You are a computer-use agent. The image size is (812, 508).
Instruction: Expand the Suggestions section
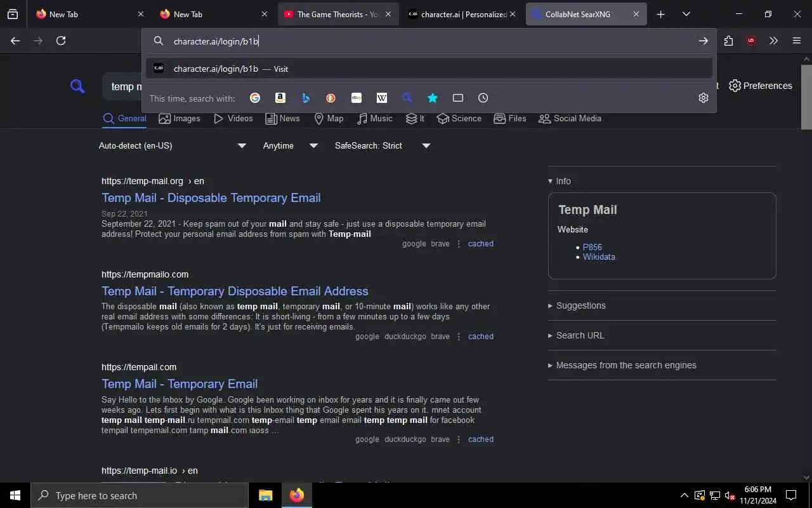[x=577, y=305]
